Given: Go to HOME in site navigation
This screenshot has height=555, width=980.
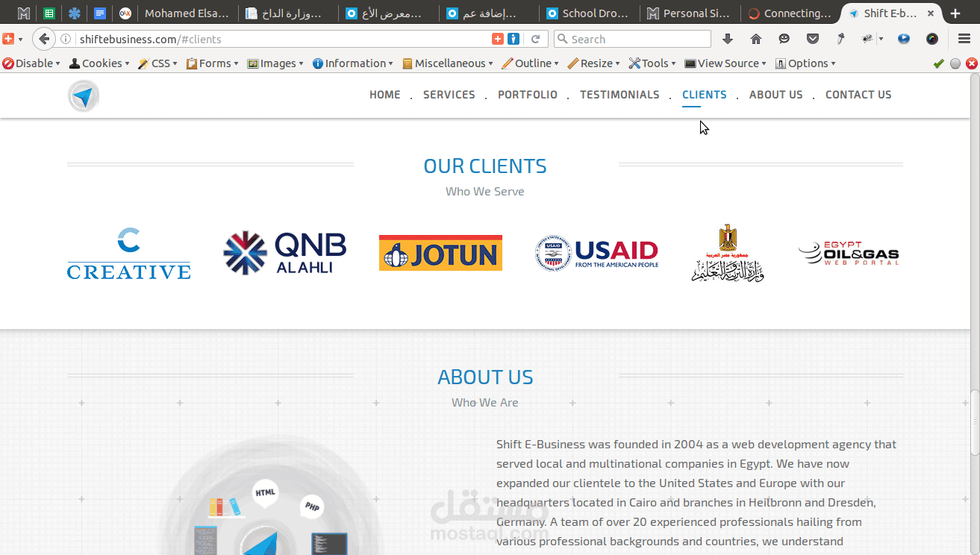Looking at the screenshot, I should (x=385, y=95).
